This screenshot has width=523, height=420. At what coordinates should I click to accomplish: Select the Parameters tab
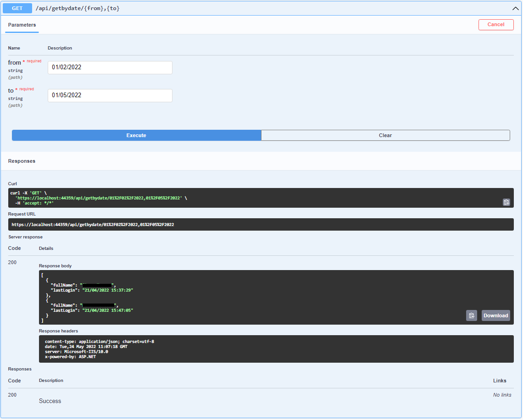point(22,25)
